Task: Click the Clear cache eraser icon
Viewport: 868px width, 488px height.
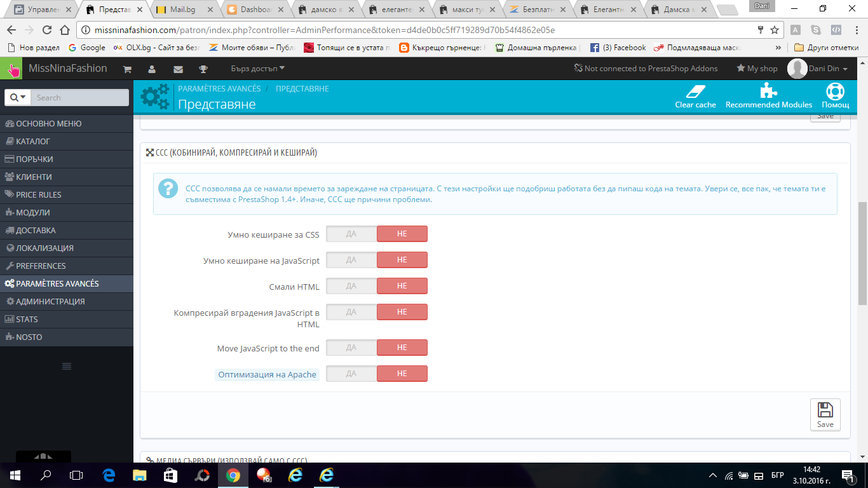Action: click(x=696, y=90)
